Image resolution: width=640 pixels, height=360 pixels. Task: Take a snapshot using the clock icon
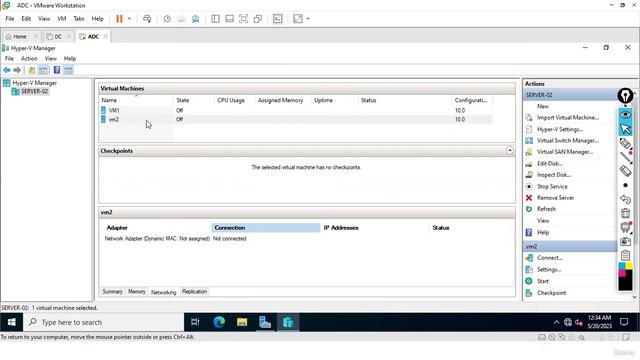tap(167, 19)
